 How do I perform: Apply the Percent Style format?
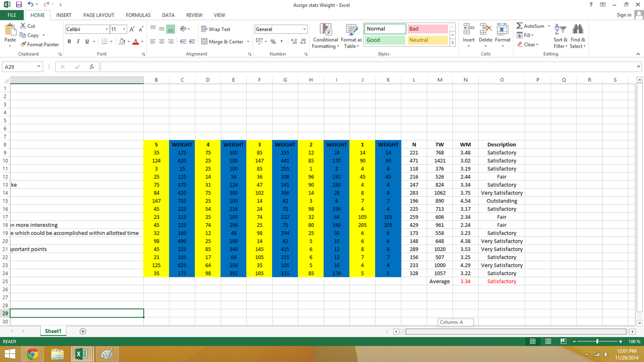(273, 42)
